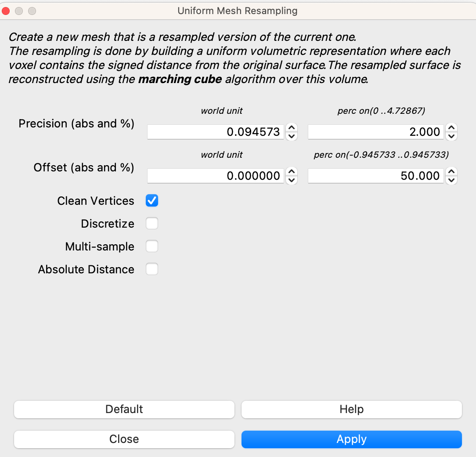The width and height of the screenshot is (476, 457).
Task: Click the Precision percentage input field
Action: click(x=376, y=132)
